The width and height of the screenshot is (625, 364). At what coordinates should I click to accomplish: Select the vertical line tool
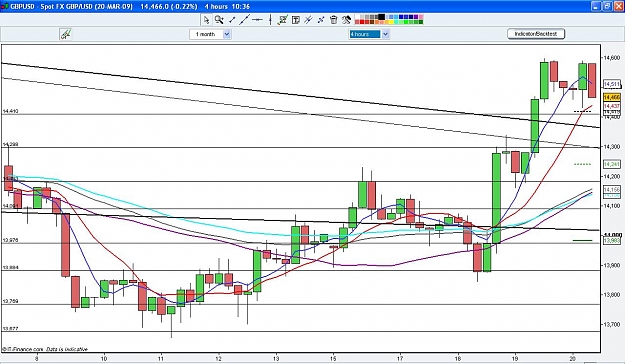270,20
